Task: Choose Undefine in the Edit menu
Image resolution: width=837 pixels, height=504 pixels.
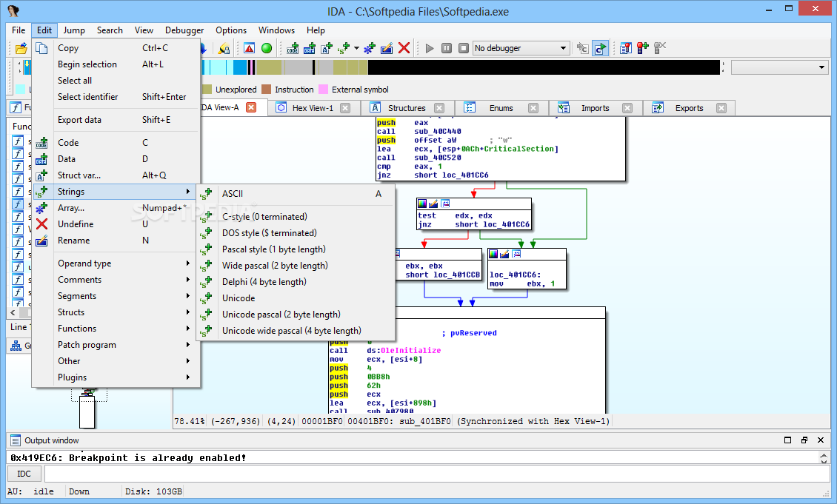Action: [116, 224]
